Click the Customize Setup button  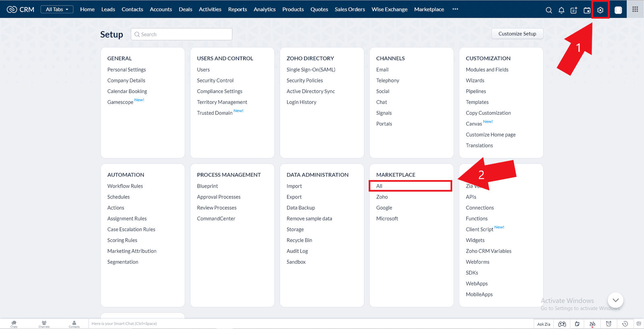(x=517, y=34)
